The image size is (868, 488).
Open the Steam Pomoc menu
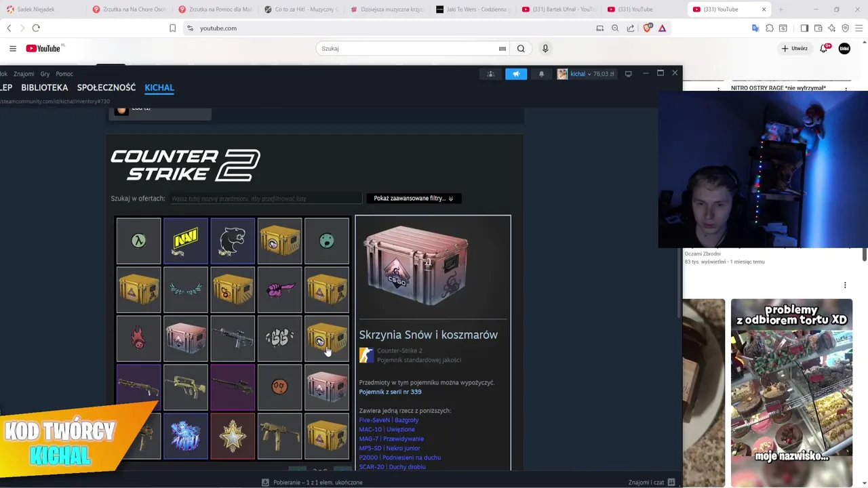[x=64, y=74]
